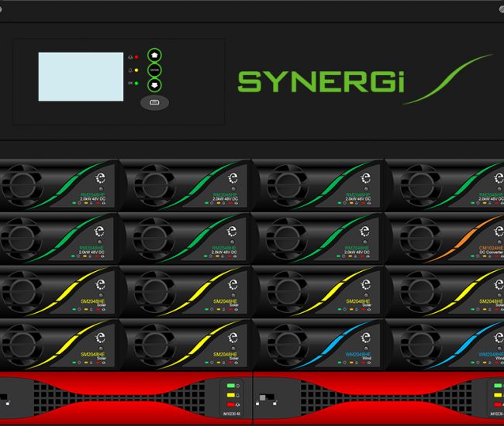The height and width of the screenshot is (426, 504).
Task: Click fan of the fully visible WM2048HE module
Action: (288, 345)
